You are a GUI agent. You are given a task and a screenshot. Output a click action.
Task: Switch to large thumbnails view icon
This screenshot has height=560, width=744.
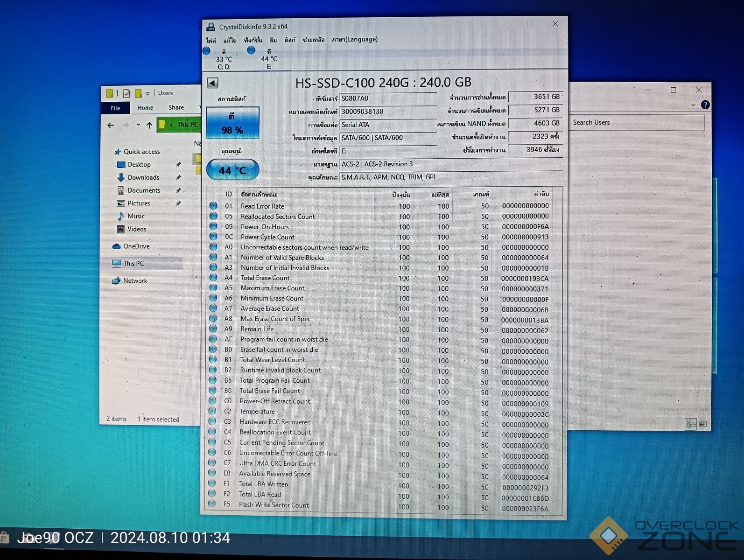703,424
